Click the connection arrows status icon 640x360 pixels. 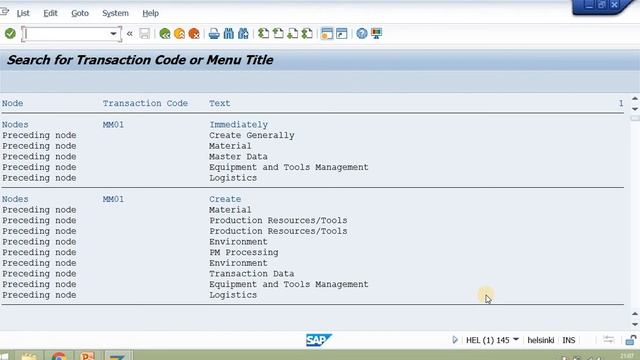point(609,340)
